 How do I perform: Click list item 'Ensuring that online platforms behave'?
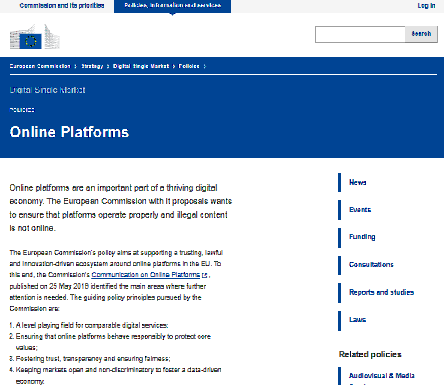click(113, 342)
